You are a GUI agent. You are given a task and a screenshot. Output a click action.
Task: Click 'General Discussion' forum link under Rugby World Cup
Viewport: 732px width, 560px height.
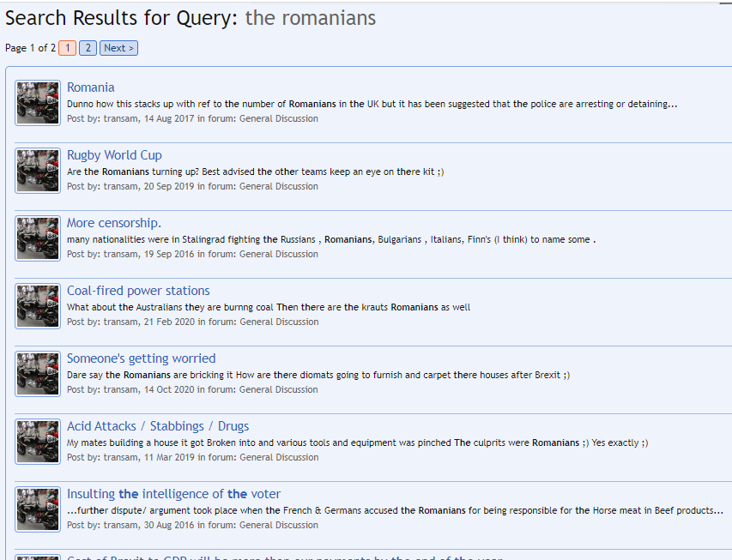(x=278, y=186)
